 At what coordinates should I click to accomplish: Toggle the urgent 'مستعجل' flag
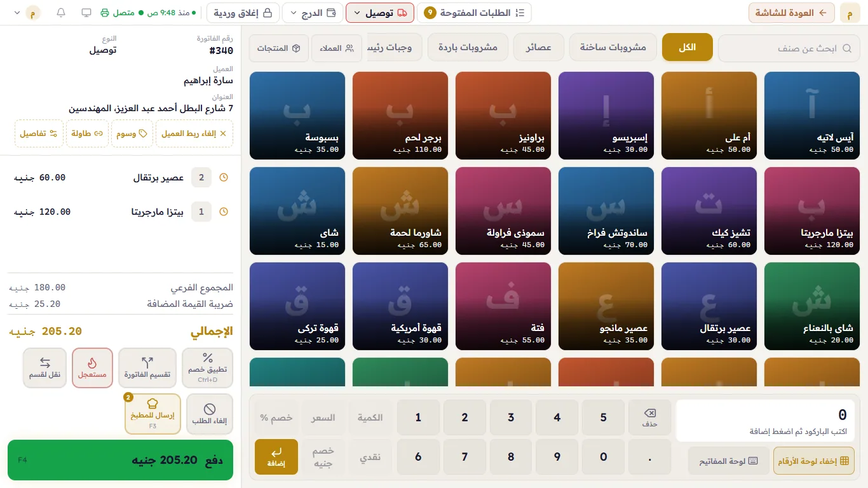click(x=92, y=368)
